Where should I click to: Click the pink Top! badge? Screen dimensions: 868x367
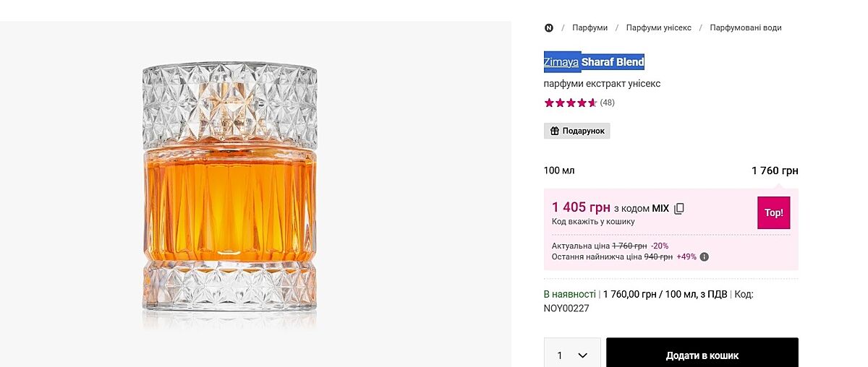click(x=773, y=213)
